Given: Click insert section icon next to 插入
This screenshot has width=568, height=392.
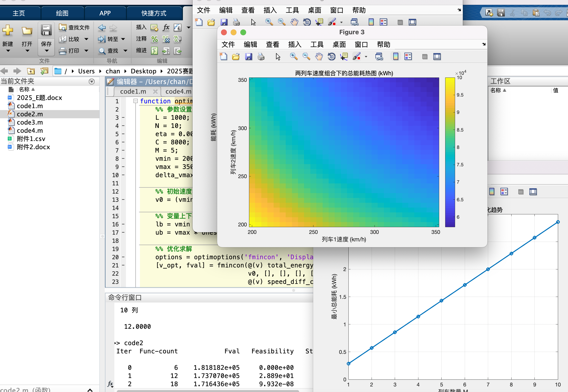Looking at the screenshot, I should pos(154,27).
